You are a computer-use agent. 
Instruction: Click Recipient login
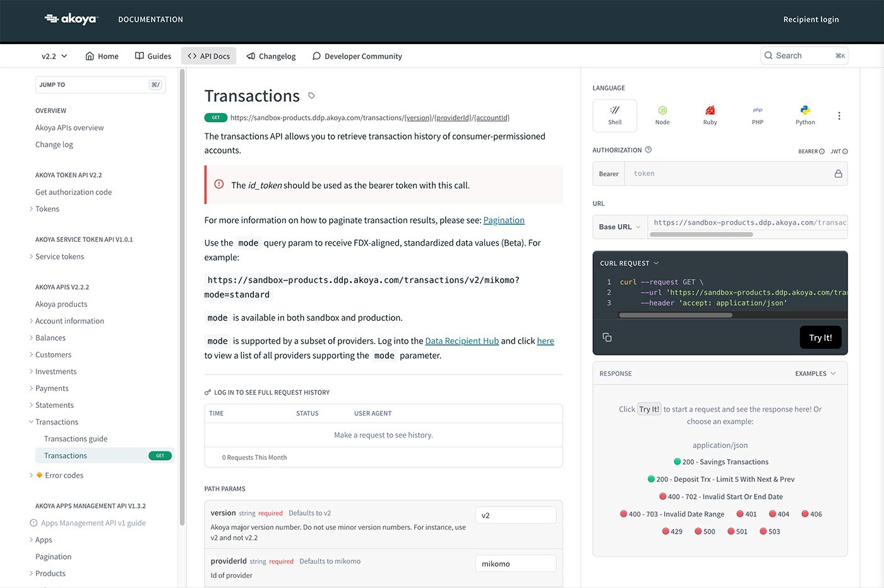pyautogui.click(x=811, y=20)
